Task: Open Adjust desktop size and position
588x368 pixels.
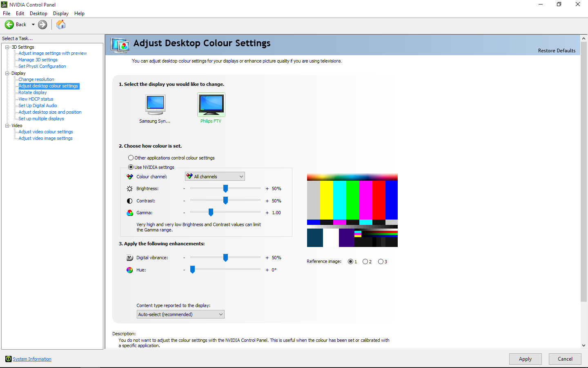Action: click(50, 112)
